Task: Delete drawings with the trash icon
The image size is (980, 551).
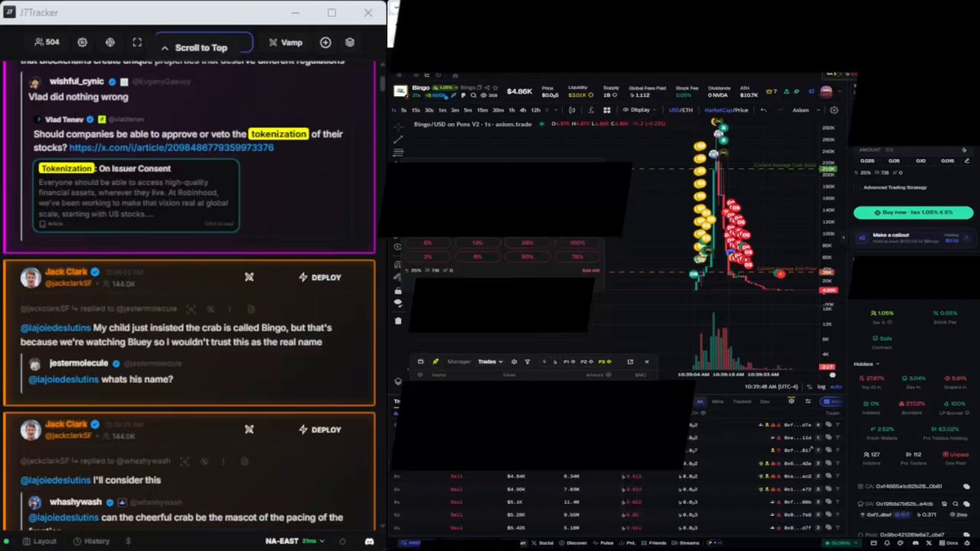Action: click(x=398, y=321)
